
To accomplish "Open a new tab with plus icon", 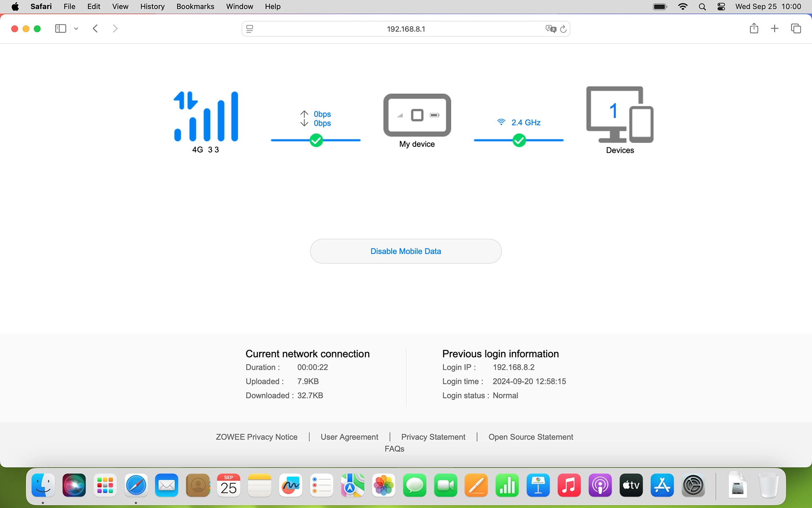I will pos(774,28).
